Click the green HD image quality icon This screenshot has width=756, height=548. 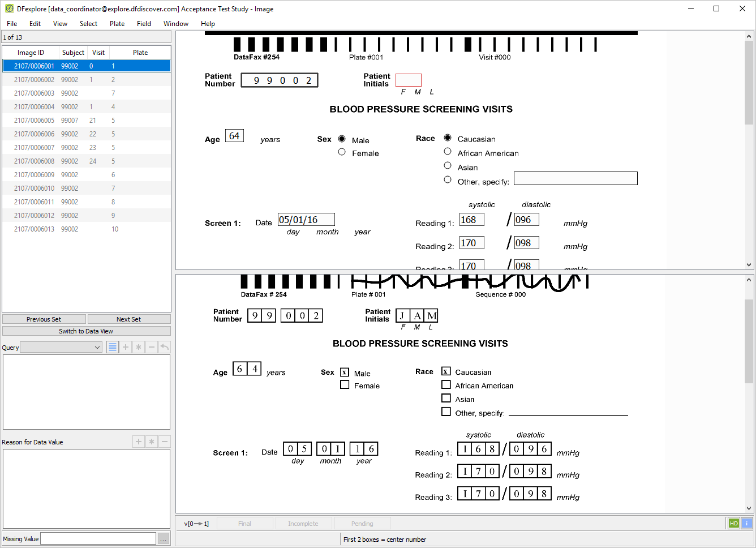click(734, 523)
